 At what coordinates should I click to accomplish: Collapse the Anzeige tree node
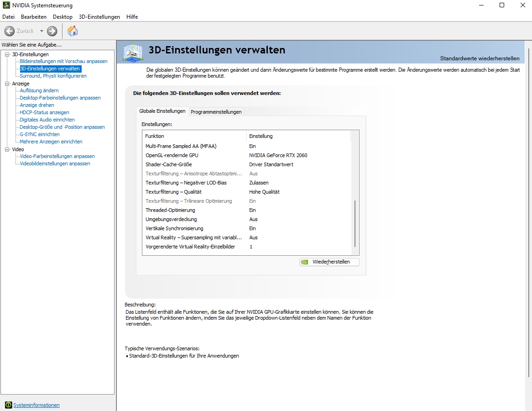(x=7, y=84)
